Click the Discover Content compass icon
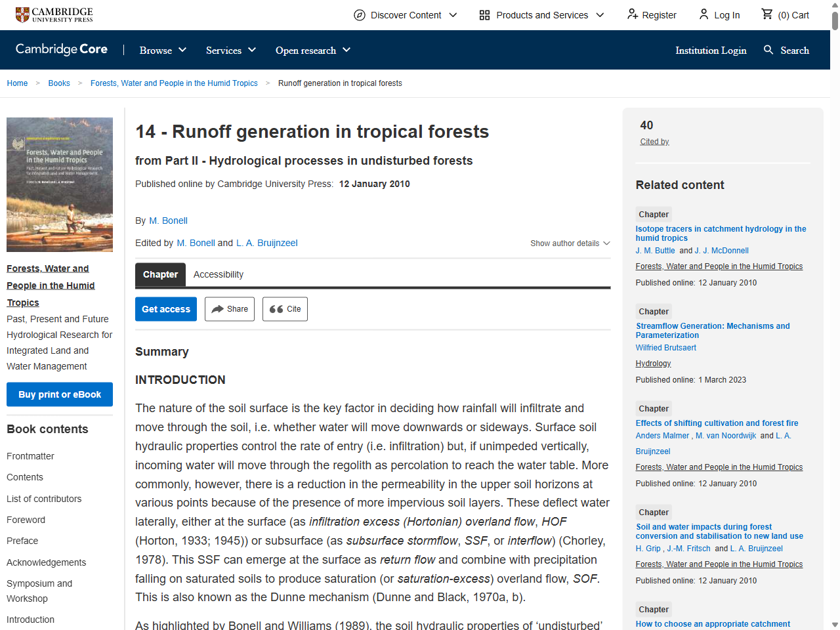Viewport: 840px width, 630px height. tap(358, 14)
